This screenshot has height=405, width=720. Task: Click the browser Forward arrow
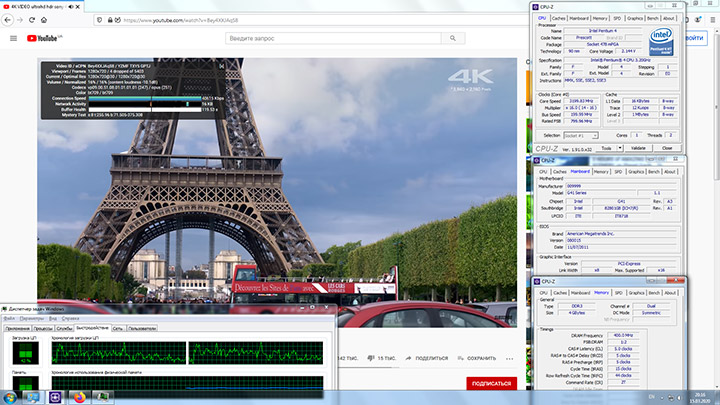click(20, 20)
